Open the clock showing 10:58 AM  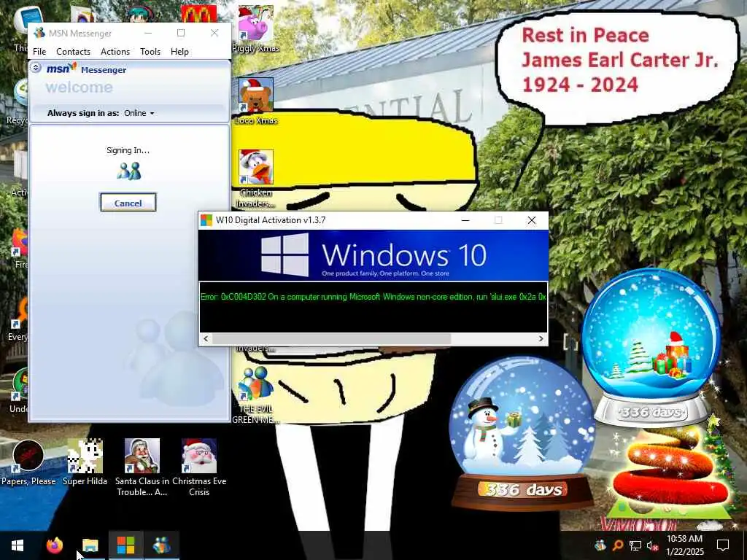pos(684,545)
